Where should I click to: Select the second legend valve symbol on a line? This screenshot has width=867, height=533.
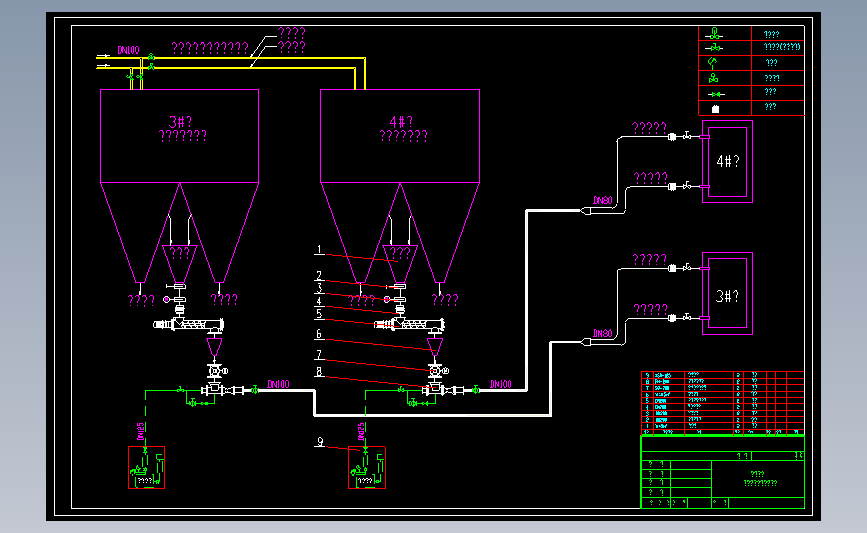coord(714,48)
